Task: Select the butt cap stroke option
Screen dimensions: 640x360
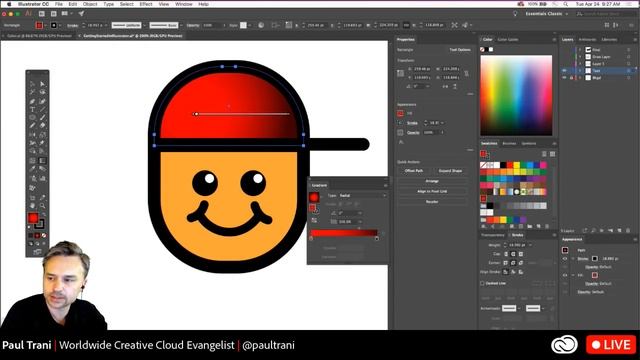Action: (506, 254)
